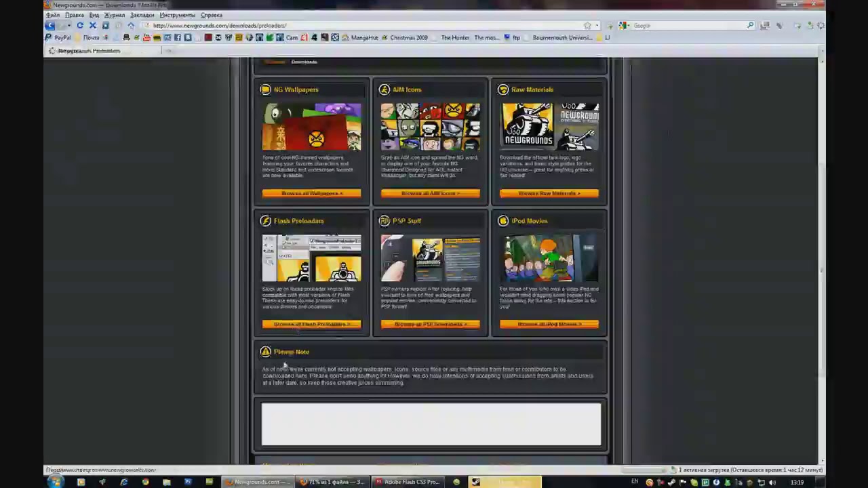Click the NG Wallpapers heading icon

[266, 89]
